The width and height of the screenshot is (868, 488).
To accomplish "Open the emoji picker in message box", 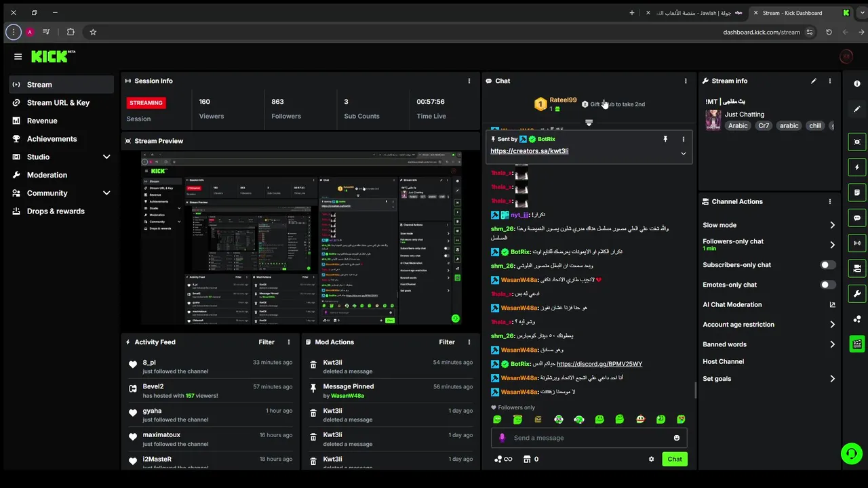I will 676,438.
